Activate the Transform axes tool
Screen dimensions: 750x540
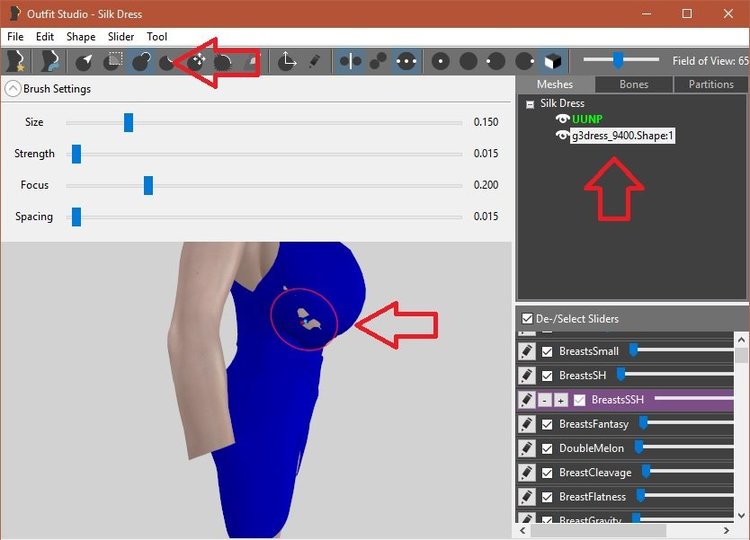pyautogui.click(x=287, y=61)
